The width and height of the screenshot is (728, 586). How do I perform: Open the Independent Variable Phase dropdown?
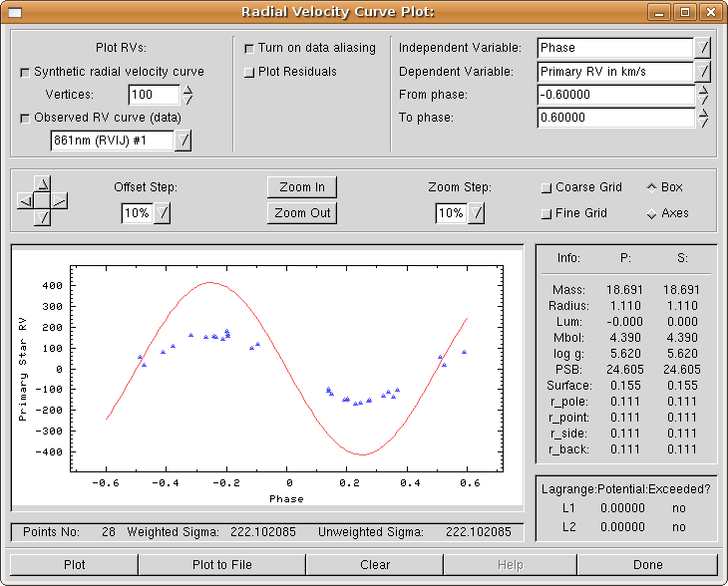click(x=703, y=48)
